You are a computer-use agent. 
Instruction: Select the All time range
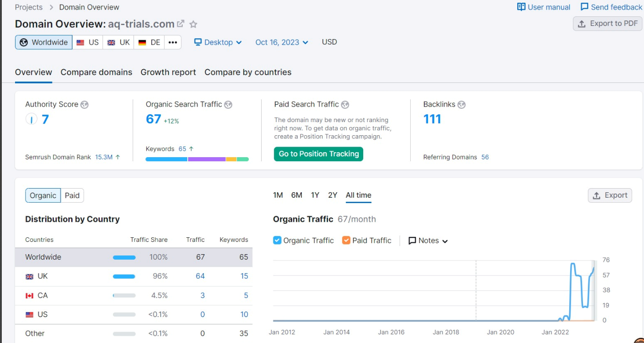(x=359, y=195)
